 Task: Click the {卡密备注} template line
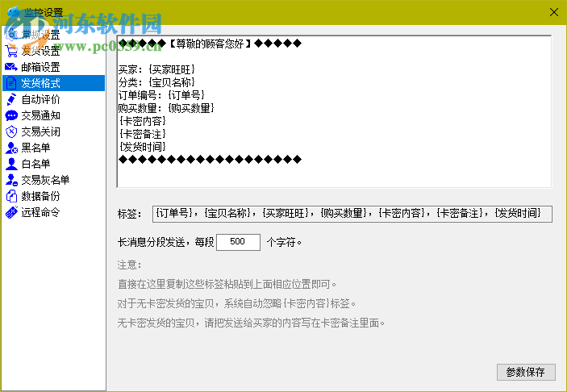click(x=143, y=134)
